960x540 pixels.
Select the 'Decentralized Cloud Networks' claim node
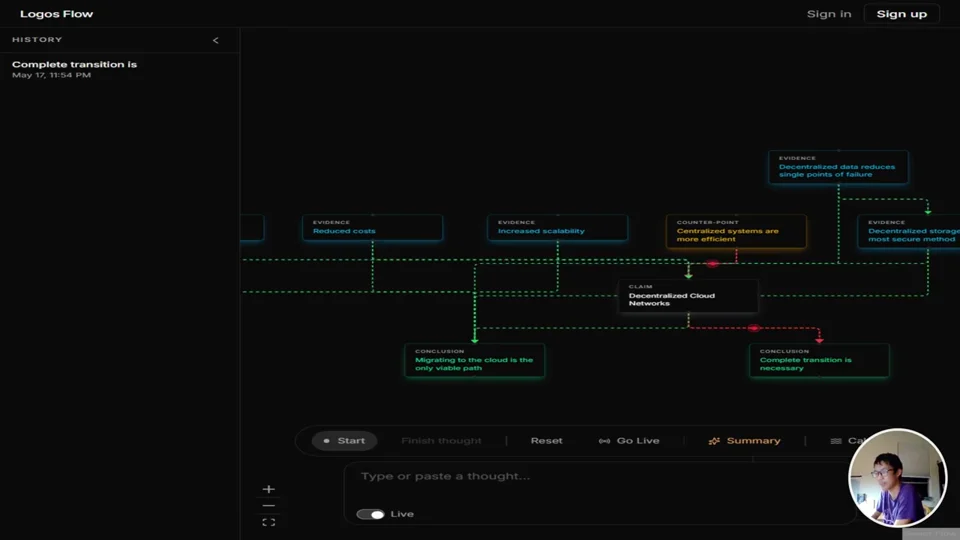[688, 296]
